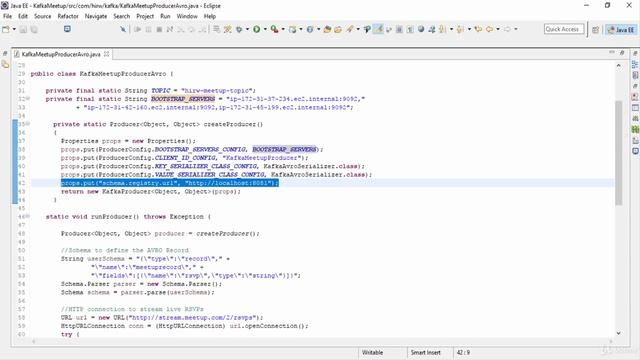This screenshot has height=360, width=640.
Task: Open the Debug dropdown arrow
Action: [247, 29]
